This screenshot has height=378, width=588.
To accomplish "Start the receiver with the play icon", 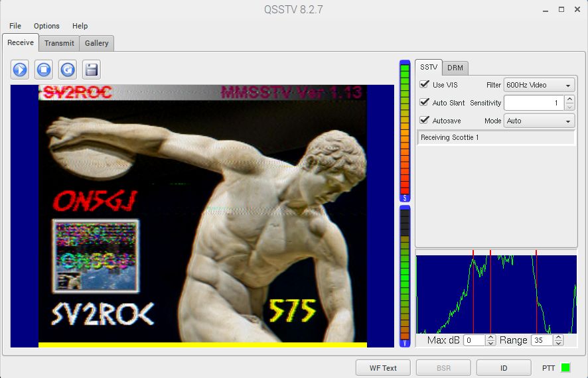I will point(20,70).
